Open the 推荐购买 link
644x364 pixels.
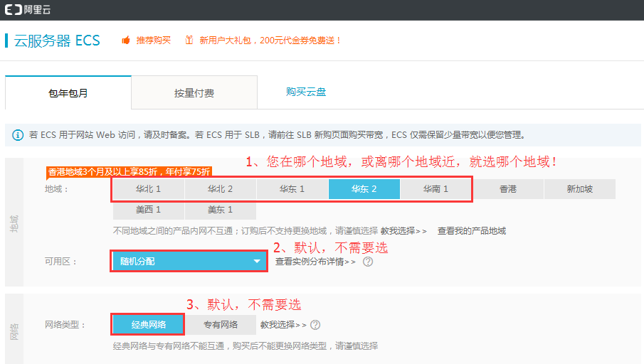coord(153,41)
